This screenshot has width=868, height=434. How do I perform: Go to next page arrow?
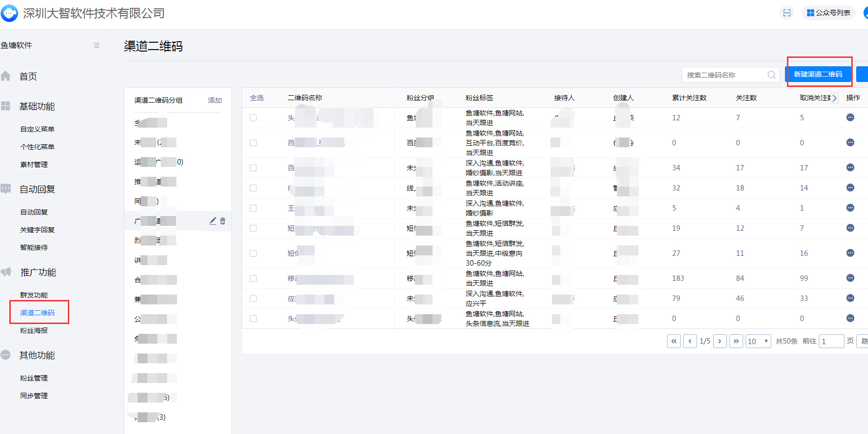point(720,341)
